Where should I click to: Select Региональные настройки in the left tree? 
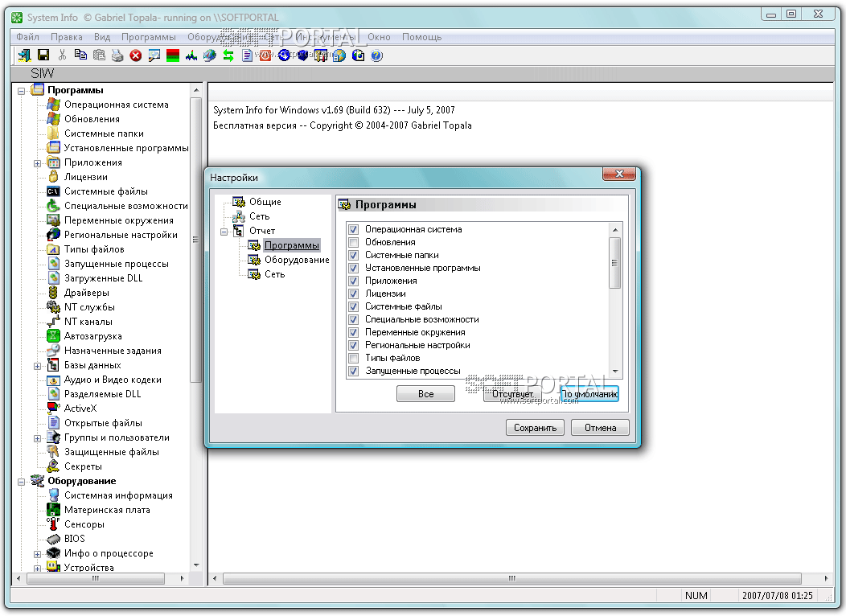(121, 235)
